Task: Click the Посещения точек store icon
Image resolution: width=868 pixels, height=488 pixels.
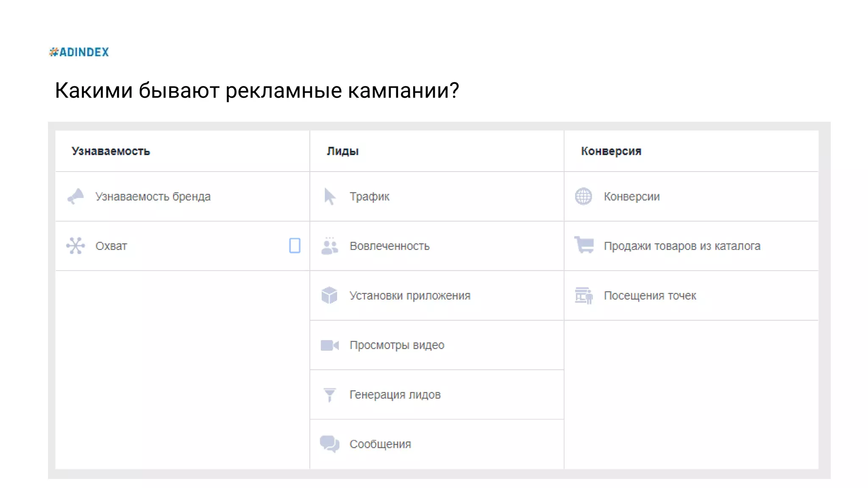Action: coord(584,295)
